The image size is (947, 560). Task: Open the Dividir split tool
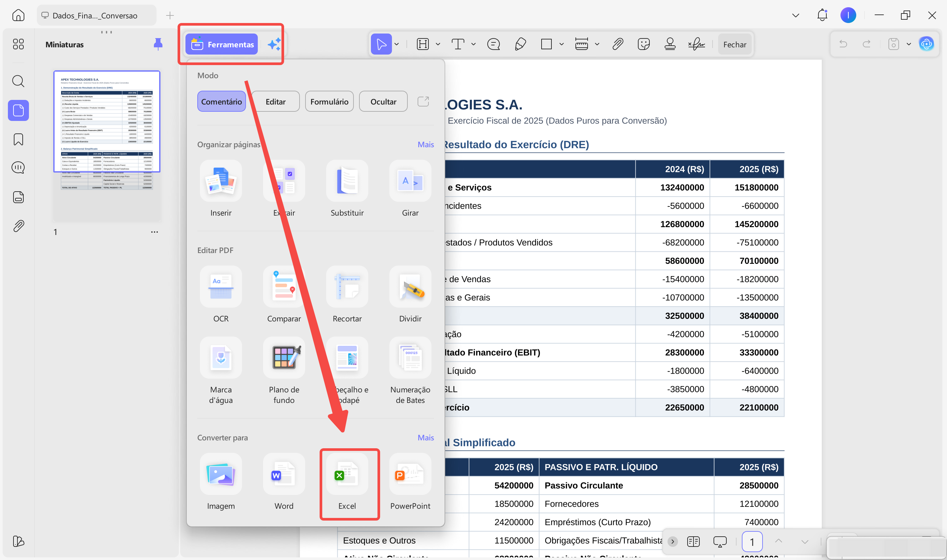(x=410, y=294)
